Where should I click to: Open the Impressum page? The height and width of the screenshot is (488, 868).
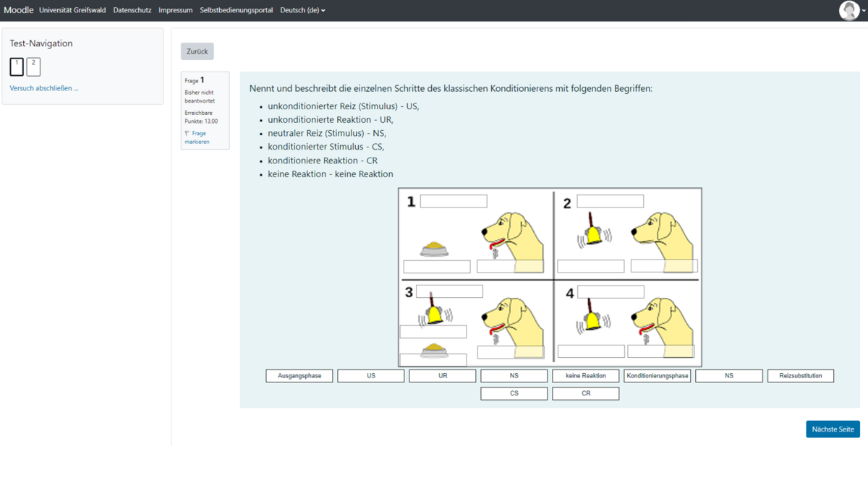176,10
